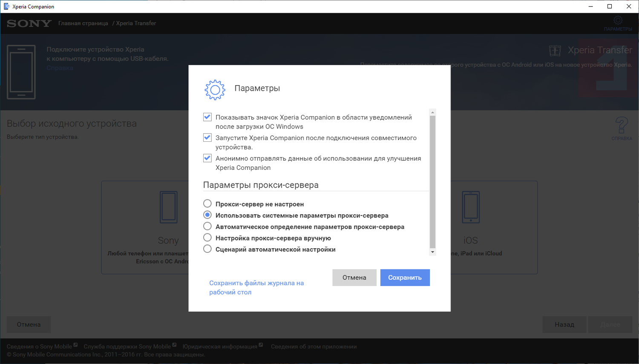Click the Xperia Transfer breadcrumb

click(x=136, y=23)
